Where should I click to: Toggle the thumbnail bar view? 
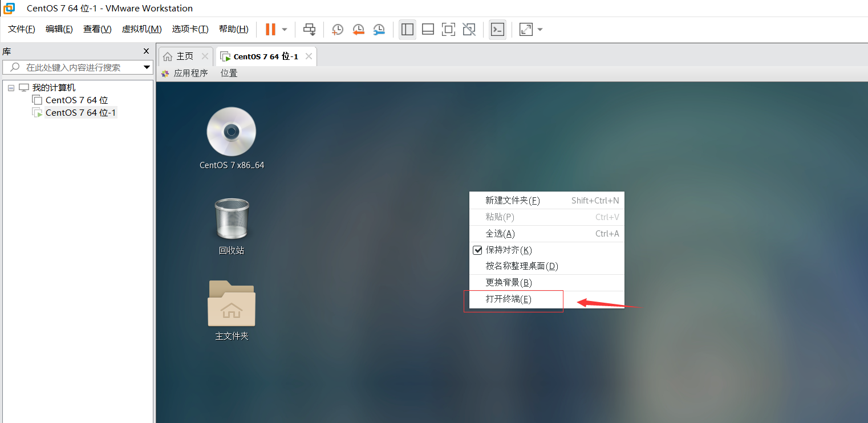[x=428, y=29]
